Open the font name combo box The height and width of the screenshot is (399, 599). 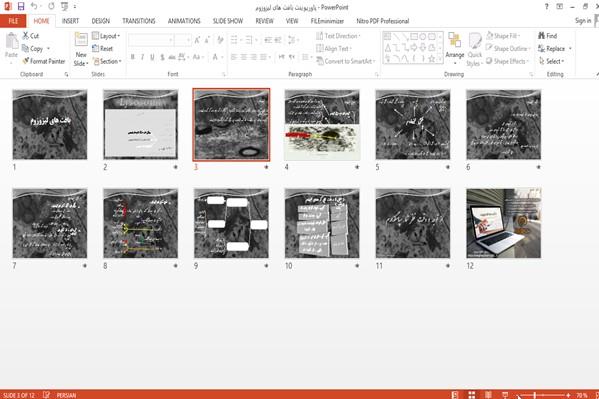[151, 39]
